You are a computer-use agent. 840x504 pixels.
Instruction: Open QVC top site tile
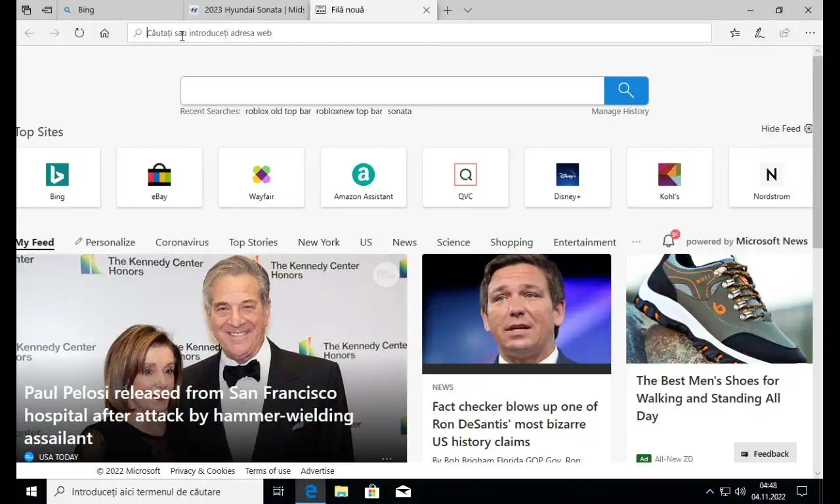465,177
